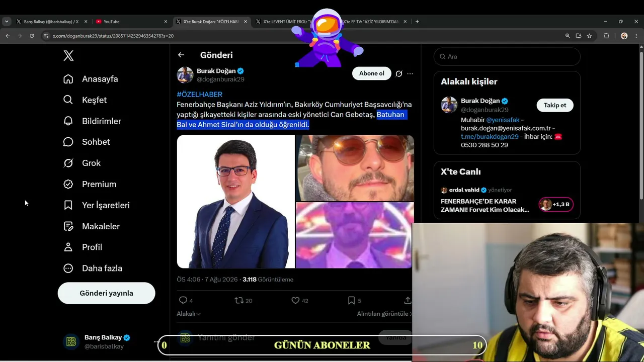Switch to Barış Balkay X tab
644x362 pixels.
coord(52,22)
